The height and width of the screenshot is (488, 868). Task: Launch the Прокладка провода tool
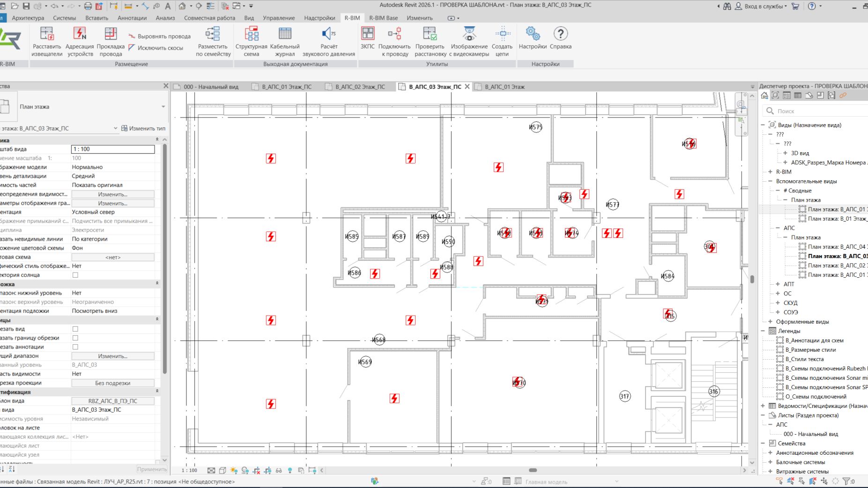[x=111, y=41]
